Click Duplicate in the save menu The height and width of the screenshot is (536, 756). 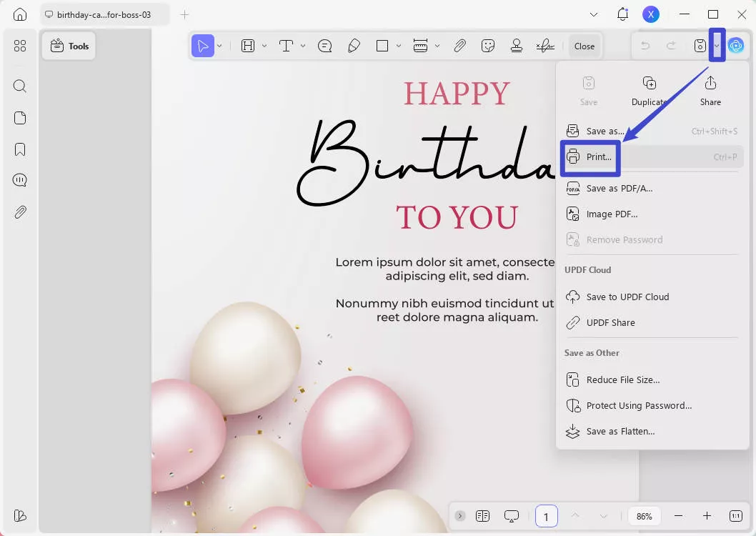[x=650, y=91]
